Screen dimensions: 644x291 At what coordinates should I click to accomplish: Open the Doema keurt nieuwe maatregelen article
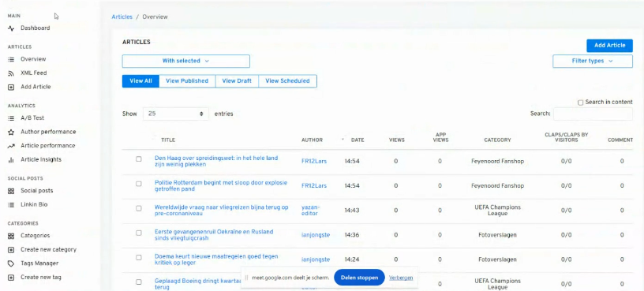click(216, 259)
